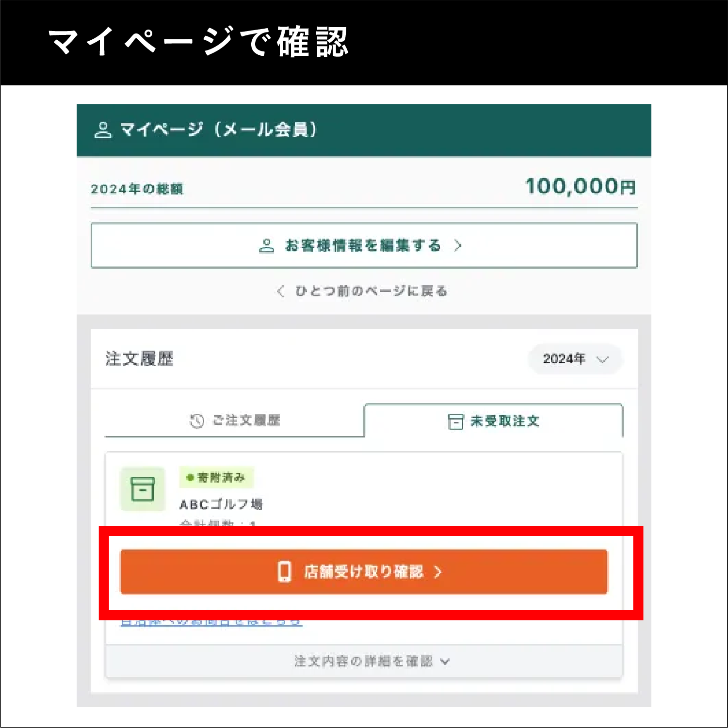Click the user icon beside マイページ header
The width and height of the screenshot is (728, 728).
(103, 130)
